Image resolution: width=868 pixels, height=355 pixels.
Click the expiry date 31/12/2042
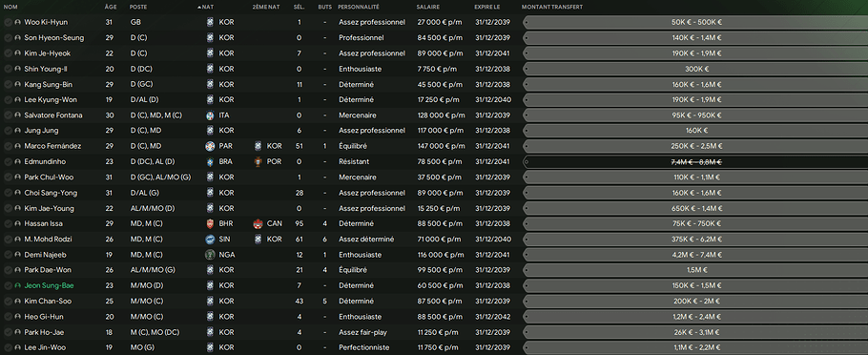[493, 317]
